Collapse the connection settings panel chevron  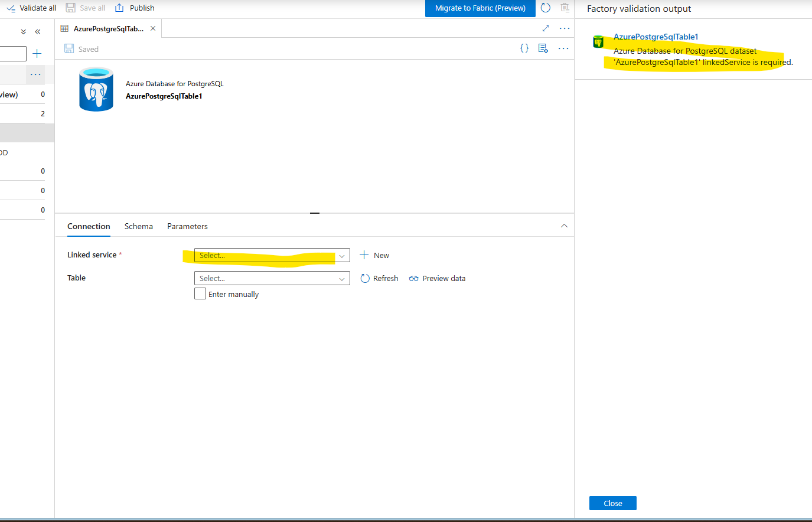pyautogui.click(x=564, y=226)
